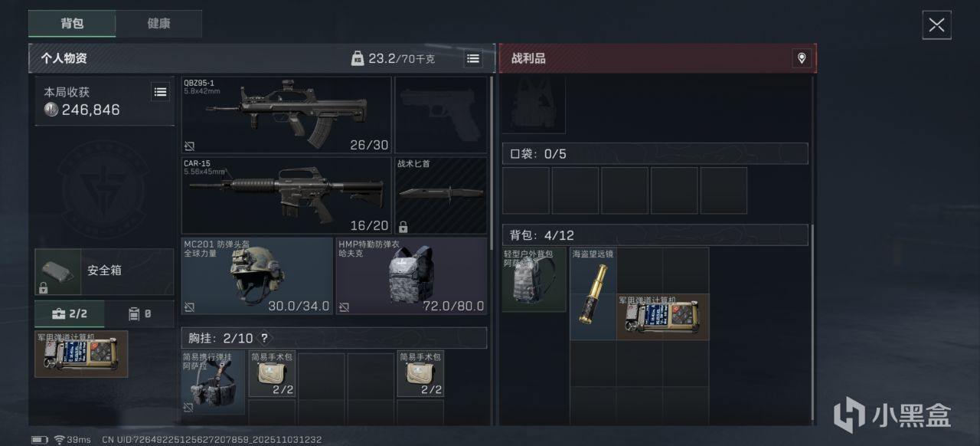Close the inventory with the X button
The width and height of the screenshot is (980, 446).
[x=936, y=25]
